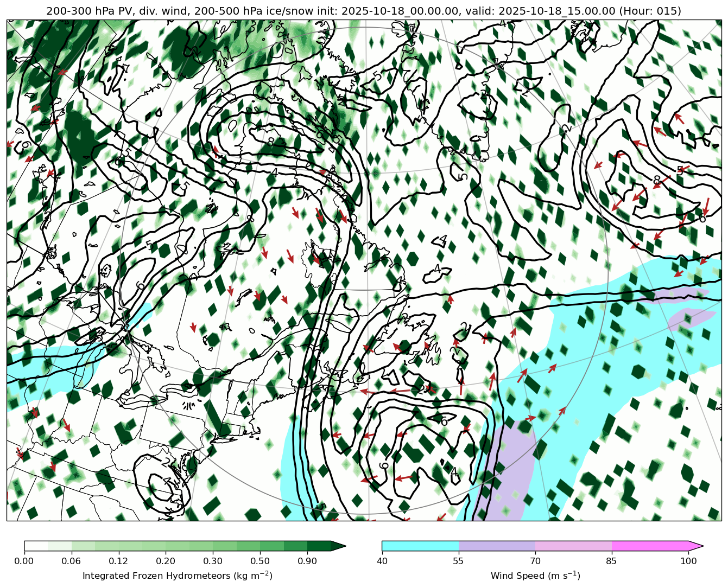
Task: Click the cyan 40-55 wind speed swatch
Action: [420, 546]
